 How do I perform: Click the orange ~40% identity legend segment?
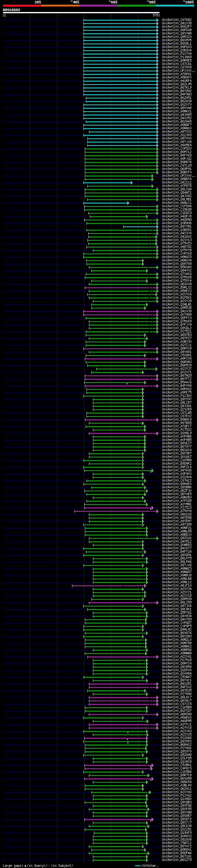point(60,6)
